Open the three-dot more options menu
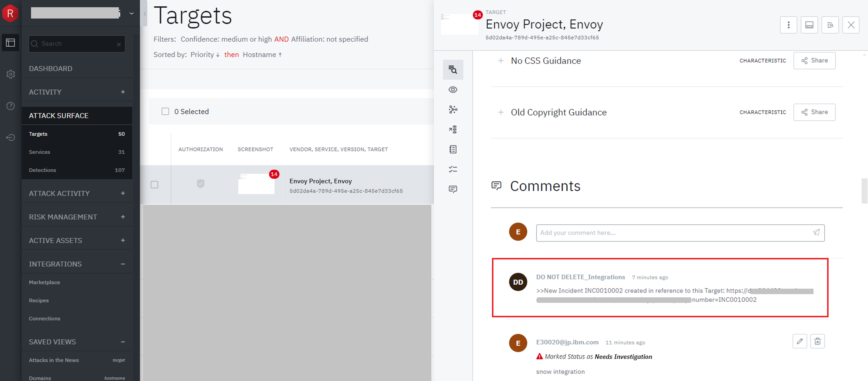This screenshot has width=868, height=381. point(788,25)
